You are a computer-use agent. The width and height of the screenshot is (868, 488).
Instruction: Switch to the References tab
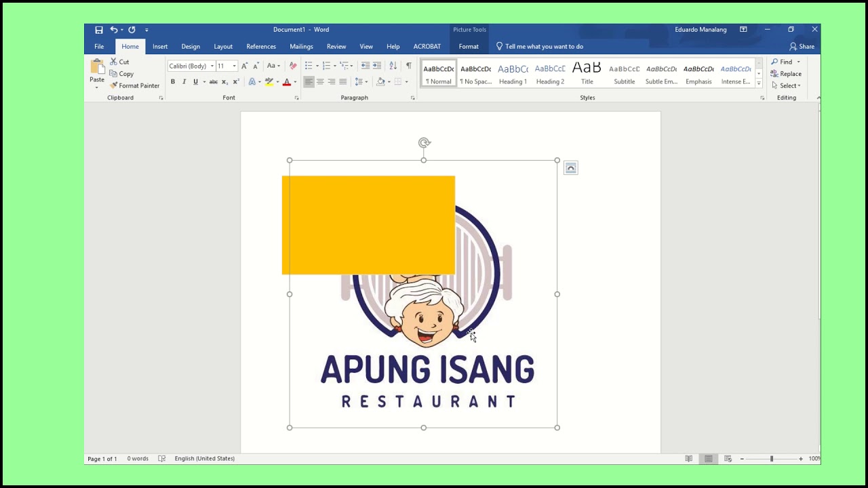point(261,47)
